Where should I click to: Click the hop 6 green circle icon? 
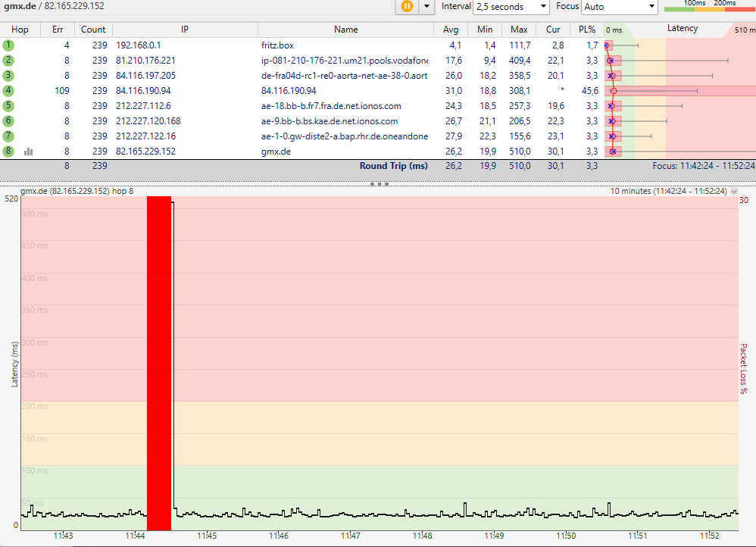pos(8,120)
